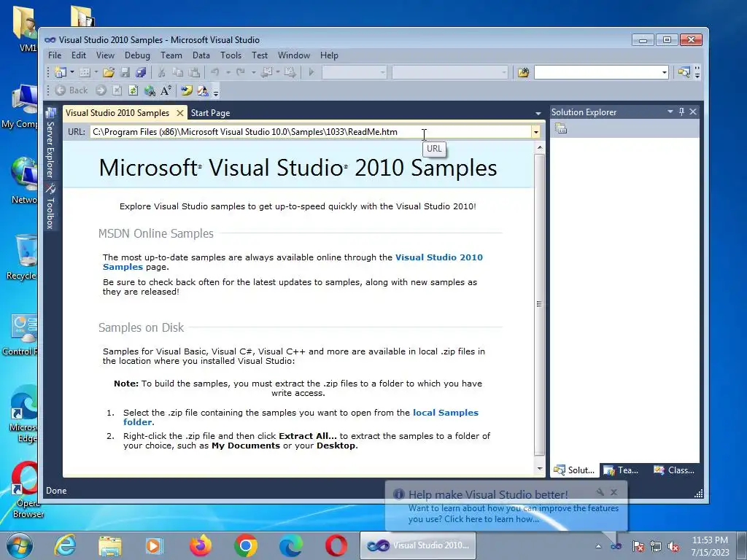
Task: Click the Text Size 'A' icon
Action: [x=166, y=90]
